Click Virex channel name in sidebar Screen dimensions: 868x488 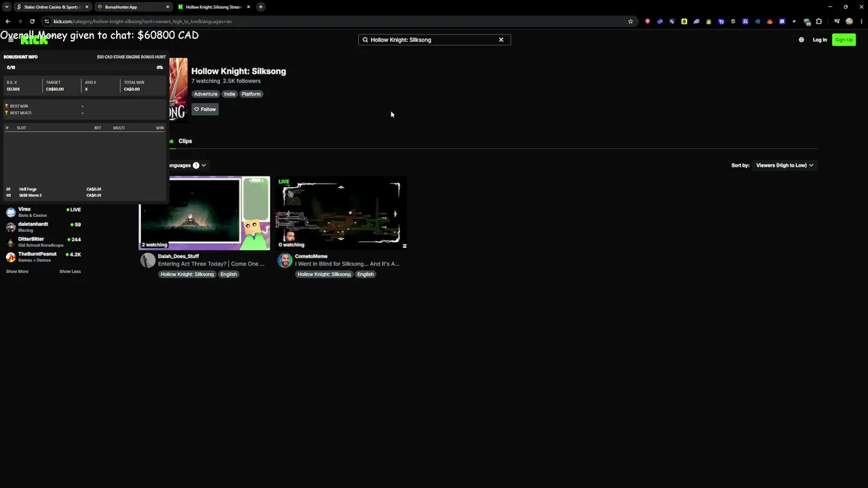(24, 209)
